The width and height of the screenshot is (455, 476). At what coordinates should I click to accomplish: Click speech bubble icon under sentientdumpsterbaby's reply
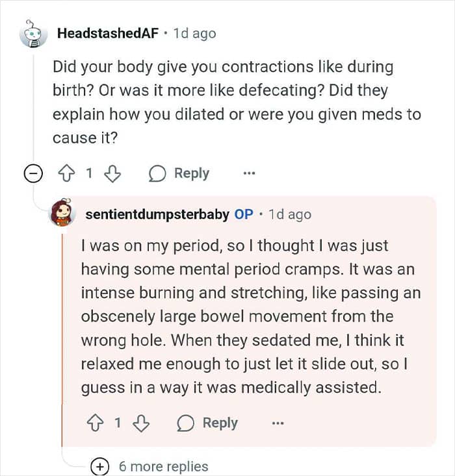point(187,423)
